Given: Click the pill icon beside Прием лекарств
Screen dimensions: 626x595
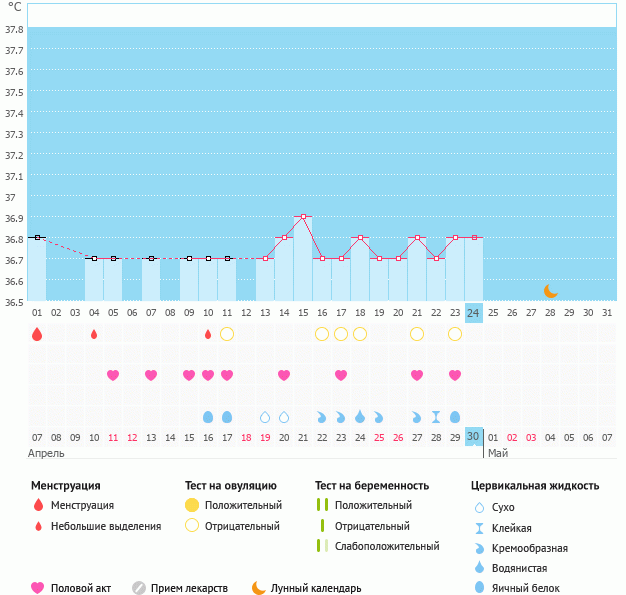Looking at the screenshot, I should pos(139,588).
